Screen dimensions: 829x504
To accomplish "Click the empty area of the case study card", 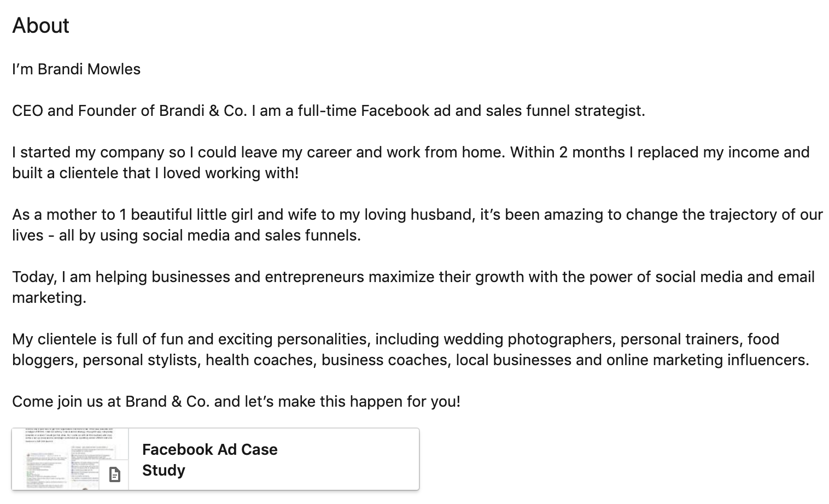I will click(350, 459).
